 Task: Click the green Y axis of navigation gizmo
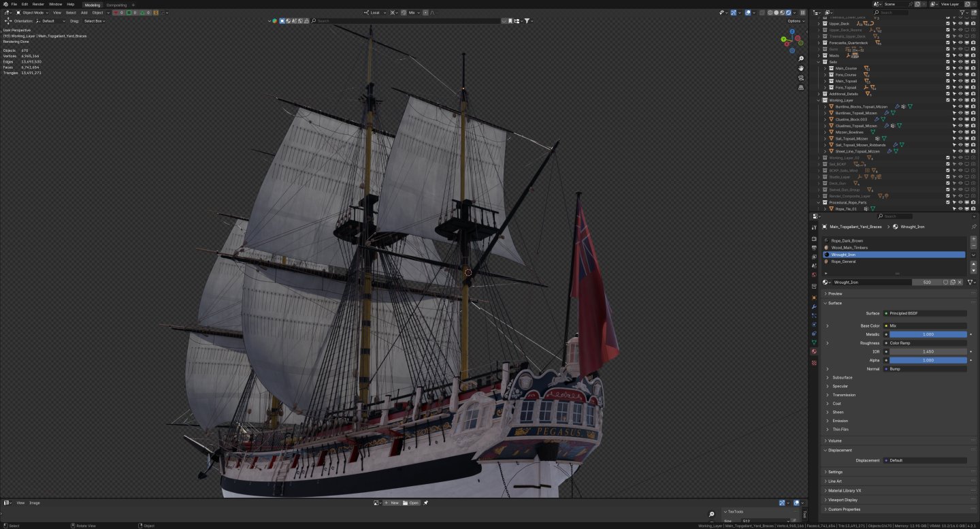coord(783,39)
